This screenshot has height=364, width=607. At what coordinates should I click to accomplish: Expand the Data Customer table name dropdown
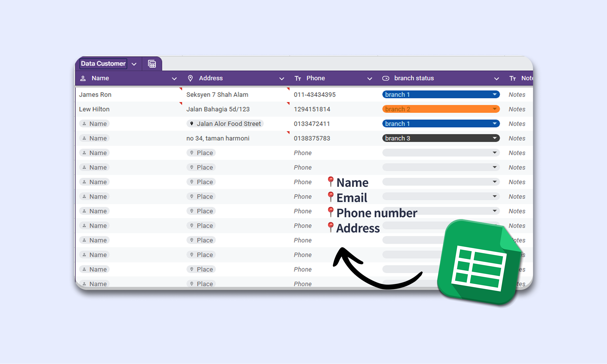point(134,64)
